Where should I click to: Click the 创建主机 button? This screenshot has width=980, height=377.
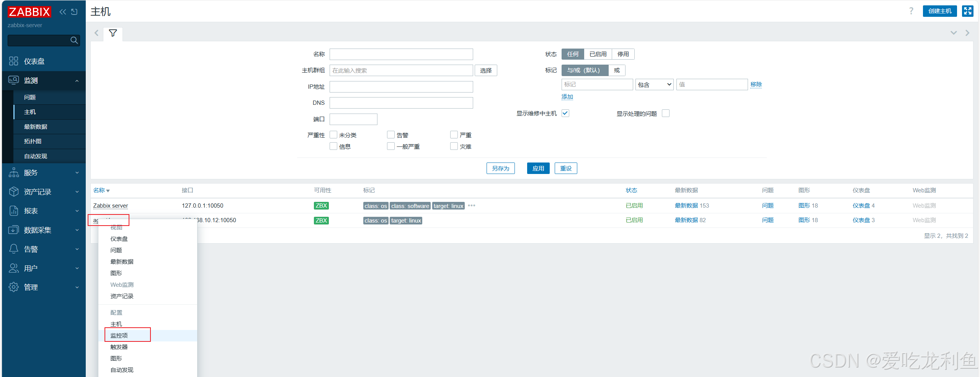point(940,11)
